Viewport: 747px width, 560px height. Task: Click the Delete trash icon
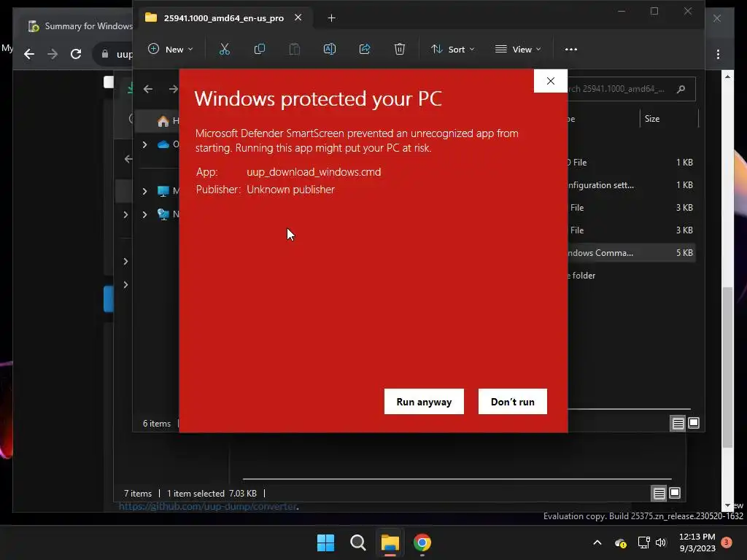click(x=400, y=49)
